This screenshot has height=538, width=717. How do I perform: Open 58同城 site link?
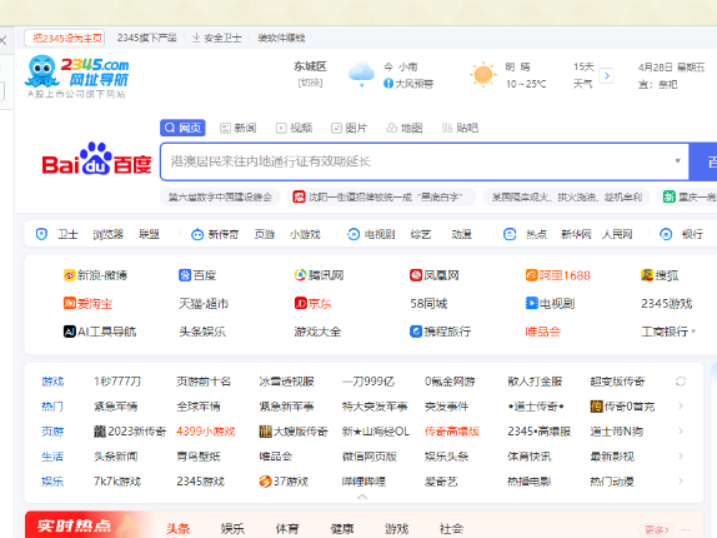428,304
